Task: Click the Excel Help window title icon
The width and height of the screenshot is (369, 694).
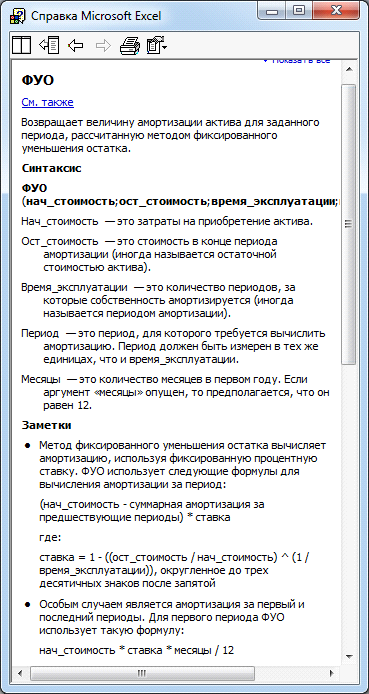Action: click(x=17, y=16)
